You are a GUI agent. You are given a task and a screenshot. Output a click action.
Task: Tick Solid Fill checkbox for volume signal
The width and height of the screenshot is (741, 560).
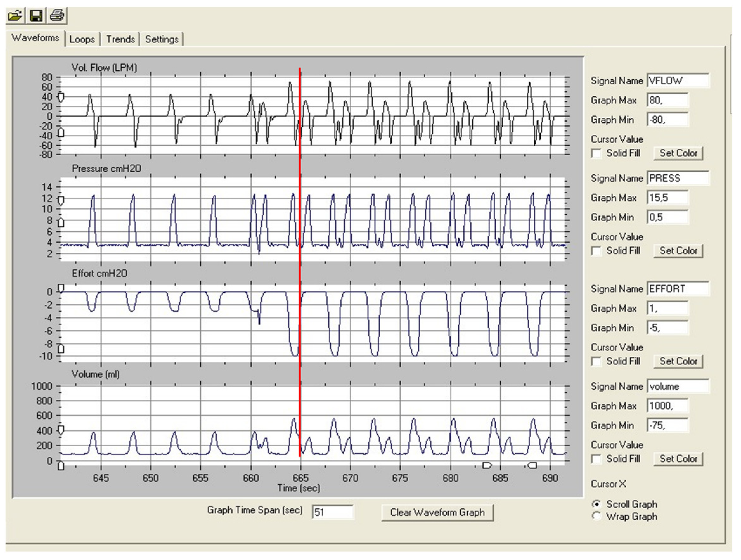coord(596,459)
